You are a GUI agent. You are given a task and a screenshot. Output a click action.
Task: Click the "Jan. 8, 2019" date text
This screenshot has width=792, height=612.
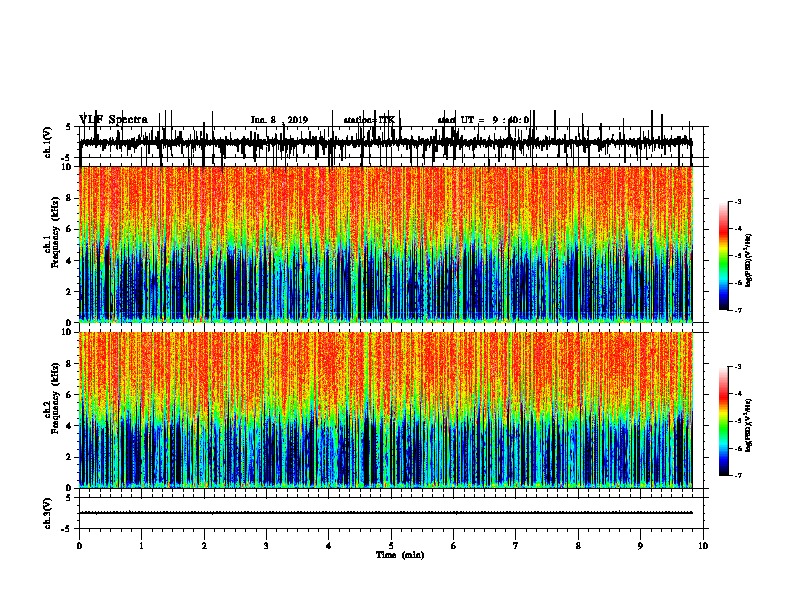coord(279,120)
